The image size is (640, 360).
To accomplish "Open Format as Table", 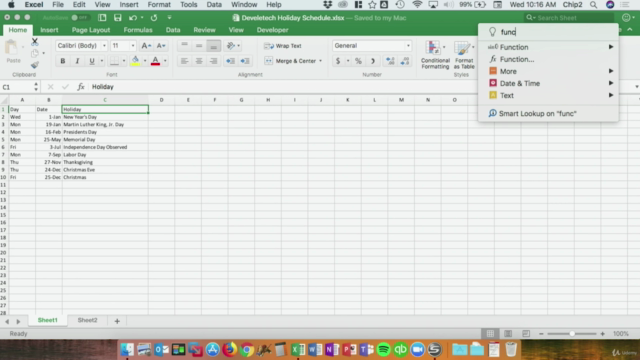I will pos(464,55).
